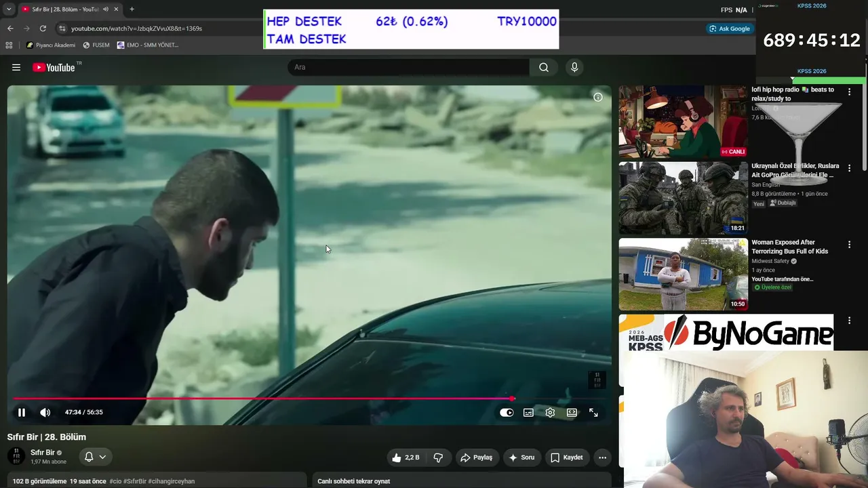Screen dimensions: 868x488
Task: Select the Sıfır Bir 28. Bölüm browser tab
Action: (64, 9)
